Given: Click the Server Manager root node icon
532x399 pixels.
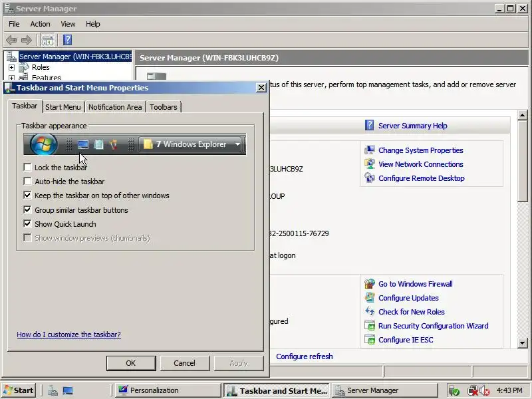Looking at the screenshot, I should click(x=12, y=57).
